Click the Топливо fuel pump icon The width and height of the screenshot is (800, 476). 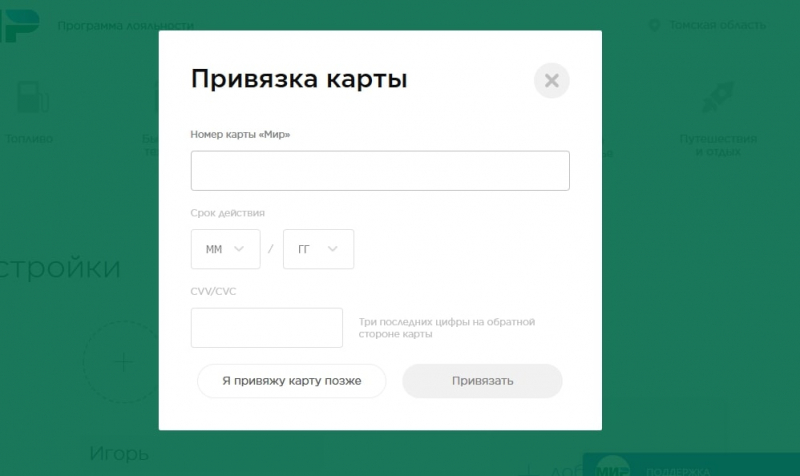pos(33,96)
